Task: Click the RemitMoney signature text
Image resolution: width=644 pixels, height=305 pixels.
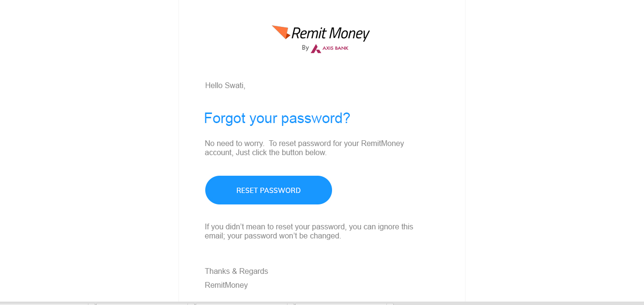Action: [x=226, y=285]
